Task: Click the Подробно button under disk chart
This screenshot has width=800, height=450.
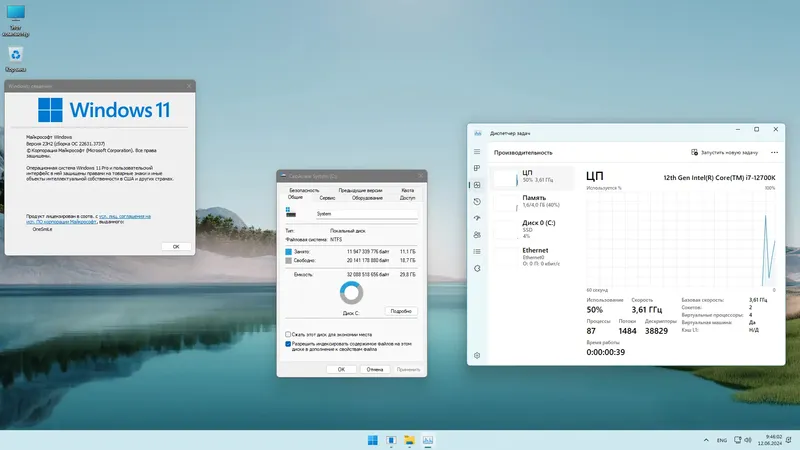Action: coord(401,311)
